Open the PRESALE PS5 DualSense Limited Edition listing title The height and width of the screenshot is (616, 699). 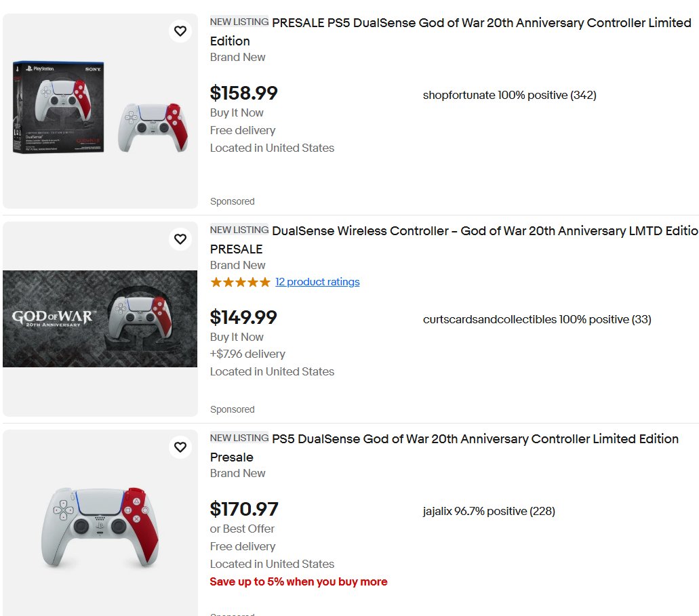click(x=450, y=32)
